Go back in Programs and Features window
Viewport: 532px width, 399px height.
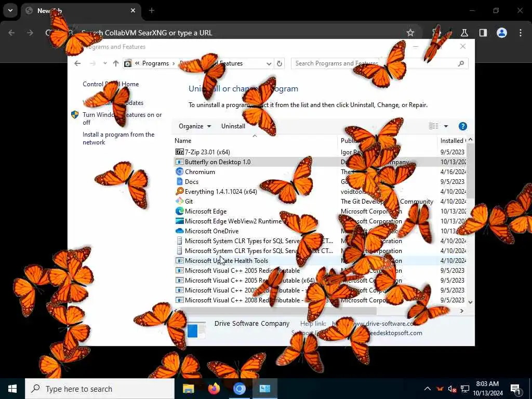tap(77, 63)
